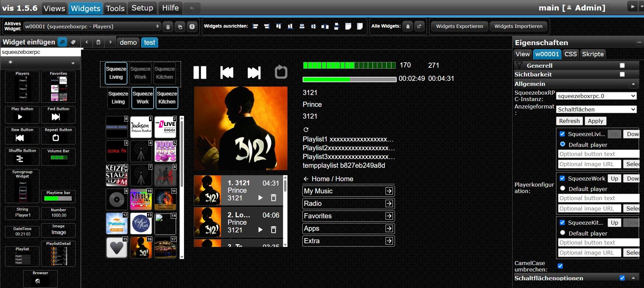This screenshot has height=288, width=644.
Task: Open the My Music browser entry
Action: coord(348,191)
